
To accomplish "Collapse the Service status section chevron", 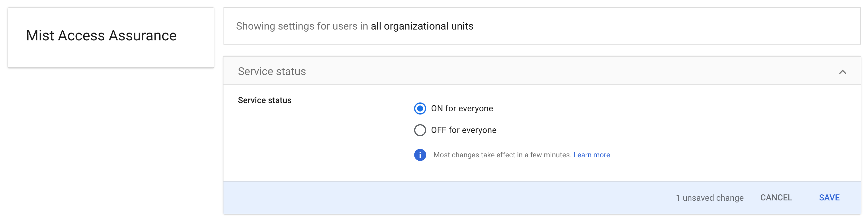I will (x=842, y=72).
